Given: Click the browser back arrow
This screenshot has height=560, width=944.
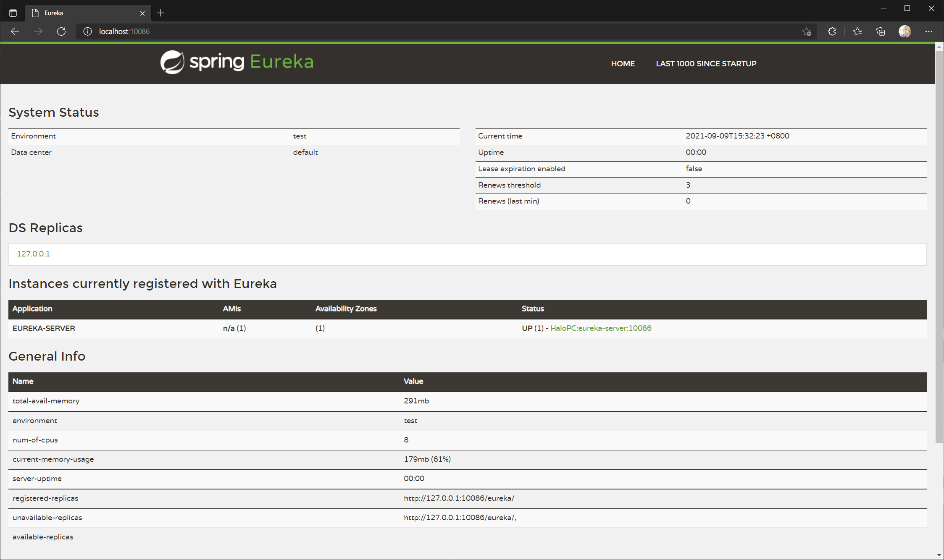Looking at the screenshot, I should (15, 31).
